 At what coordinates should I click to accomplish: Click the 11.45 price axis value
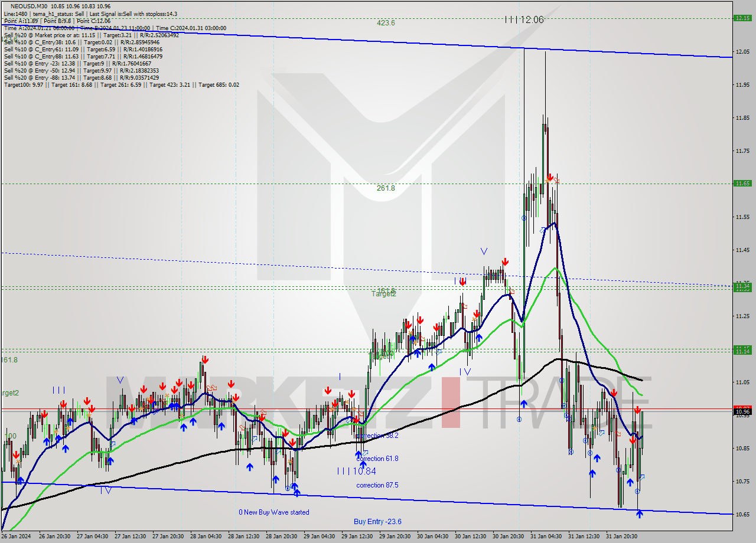(x=742, y=250)
